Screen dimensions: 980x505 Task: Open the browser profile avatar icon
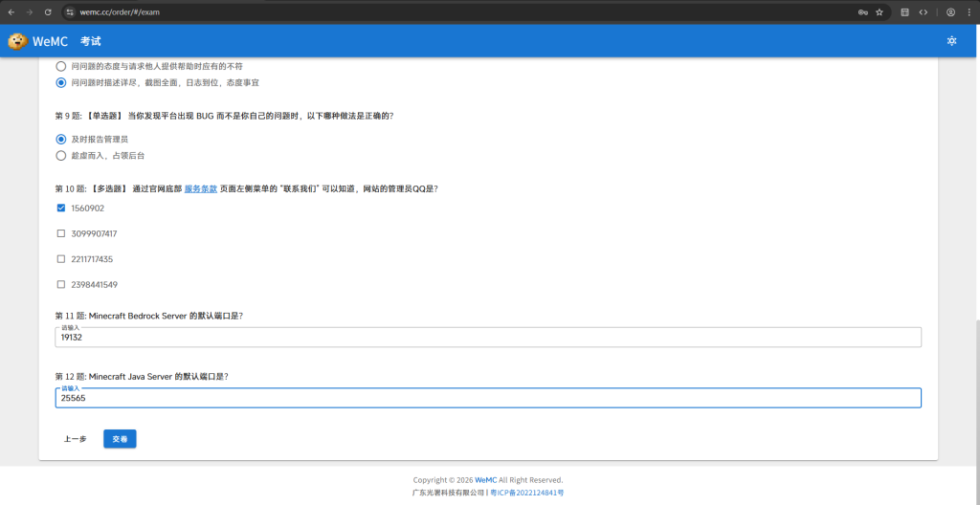point(950,12)
